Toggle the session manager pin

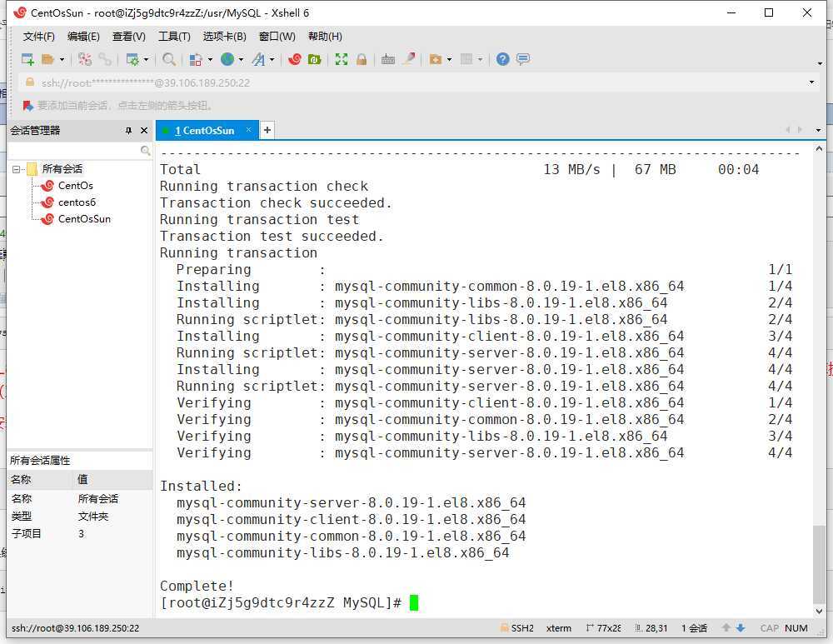click(128, 131)
